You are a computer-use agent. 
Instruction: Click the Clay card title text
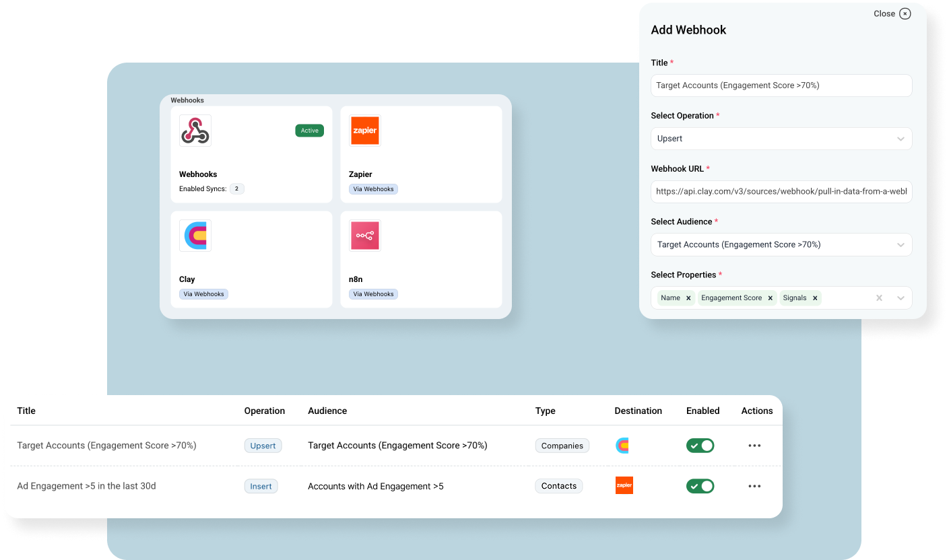coord(187,279)
